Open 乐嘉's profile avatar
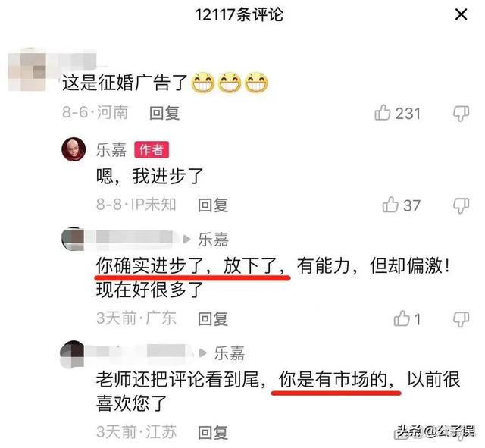Image resolution: width=485 pixels, height=448 pixels. [x=74, y=149]
